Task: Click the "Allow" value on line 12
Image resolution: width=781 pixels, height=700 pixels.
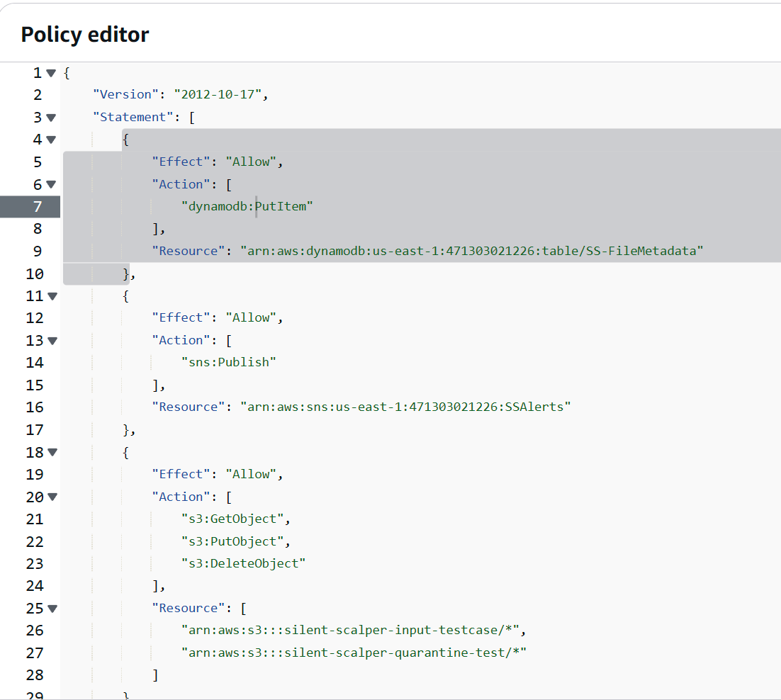Action: (251, 317)
